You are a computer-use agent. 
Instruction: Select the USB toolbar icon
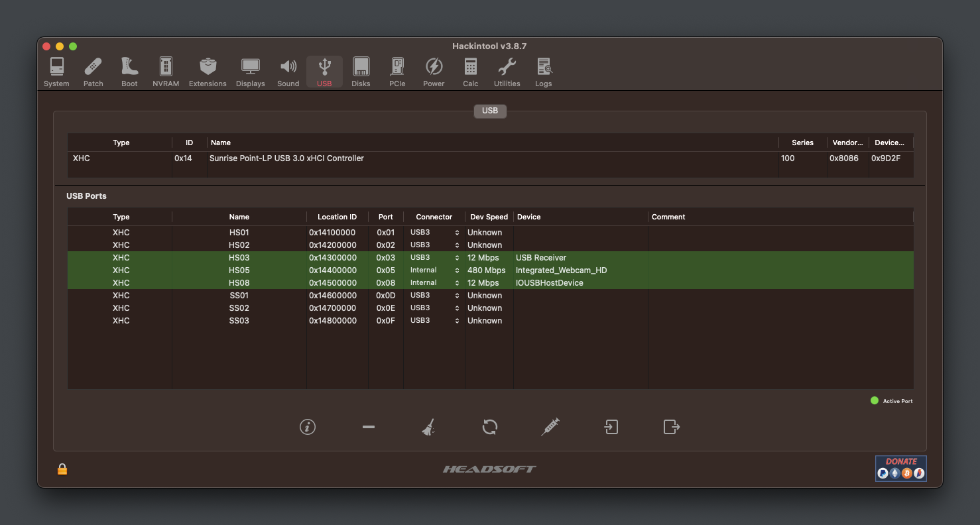coord(324,72)
